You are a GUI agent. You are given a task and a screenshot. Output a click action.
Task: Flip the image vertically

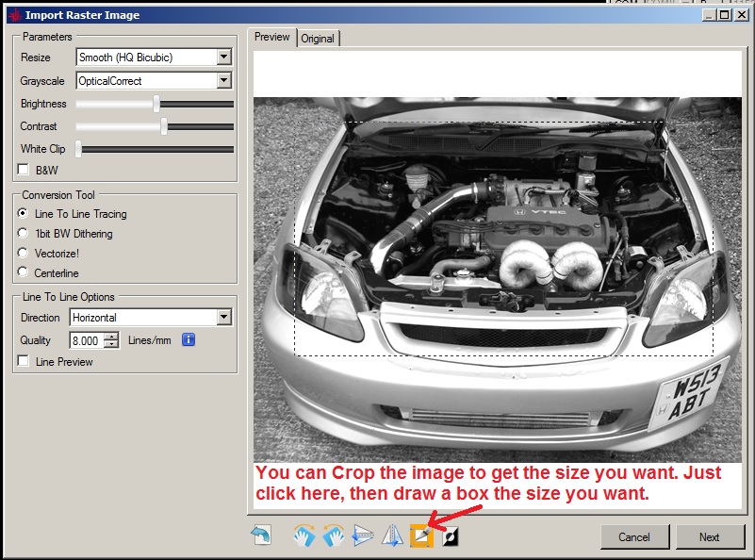363,535
